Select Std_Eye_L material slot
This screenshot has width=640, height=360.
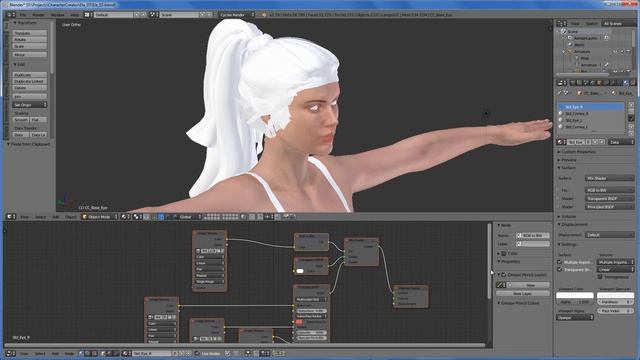591,120
